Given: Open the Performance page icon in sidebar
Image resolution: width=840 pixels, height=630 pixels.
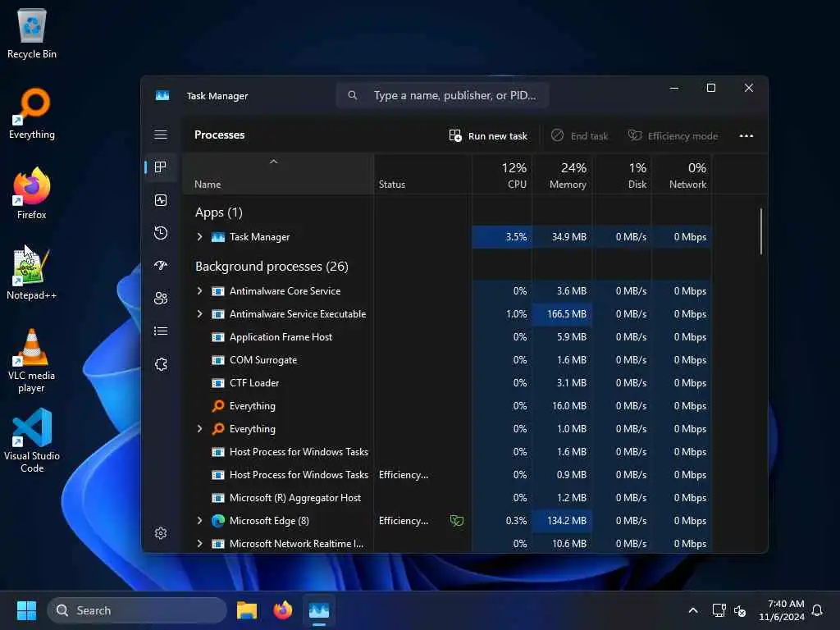Looking at the screenshot, I should tap(161, 200).
